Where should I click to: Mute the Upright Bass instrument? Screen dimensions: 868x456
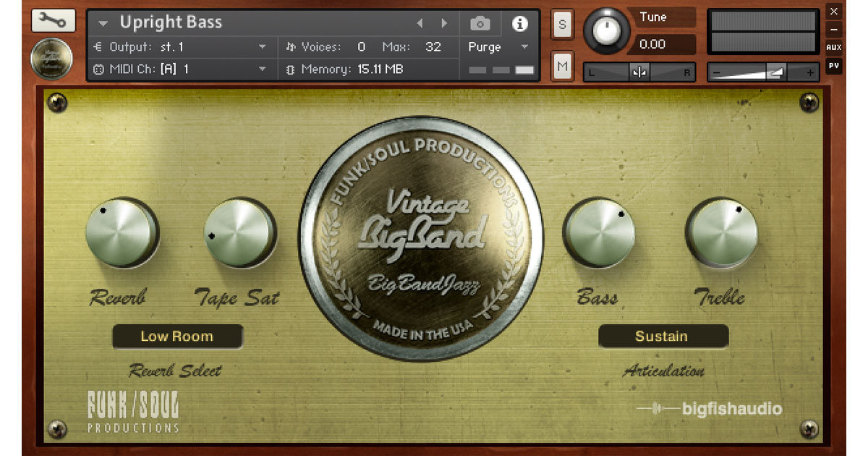click(x=562, y=67)
